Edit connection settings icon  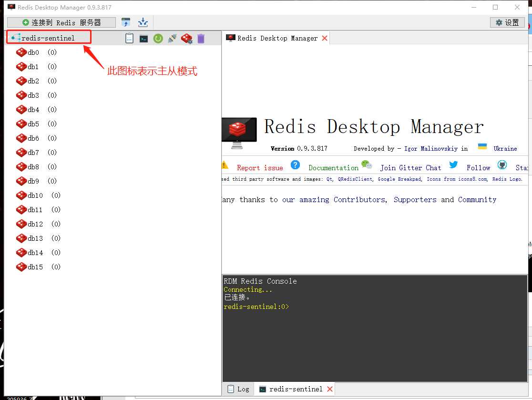pos(186,38)
